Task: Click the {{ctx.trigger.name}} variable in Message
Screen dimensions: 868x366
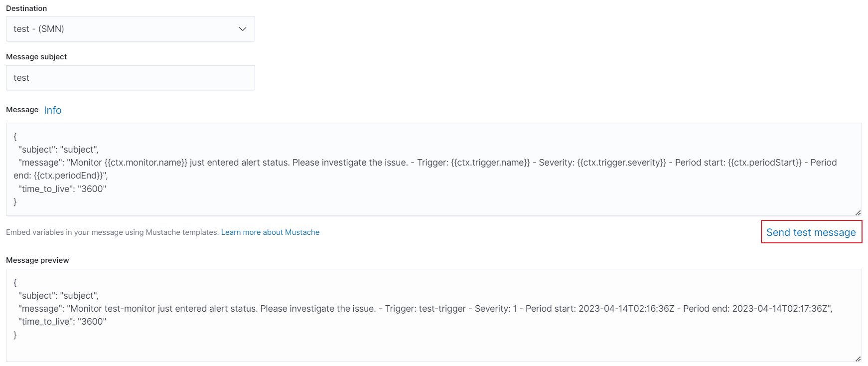Action: coord(490,163)
